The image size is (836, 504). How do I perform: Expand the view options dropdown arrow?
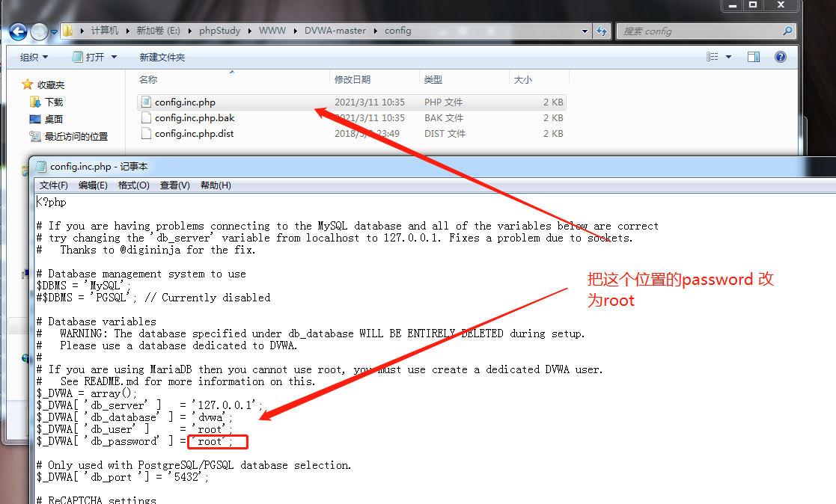(x=728, y=57)
